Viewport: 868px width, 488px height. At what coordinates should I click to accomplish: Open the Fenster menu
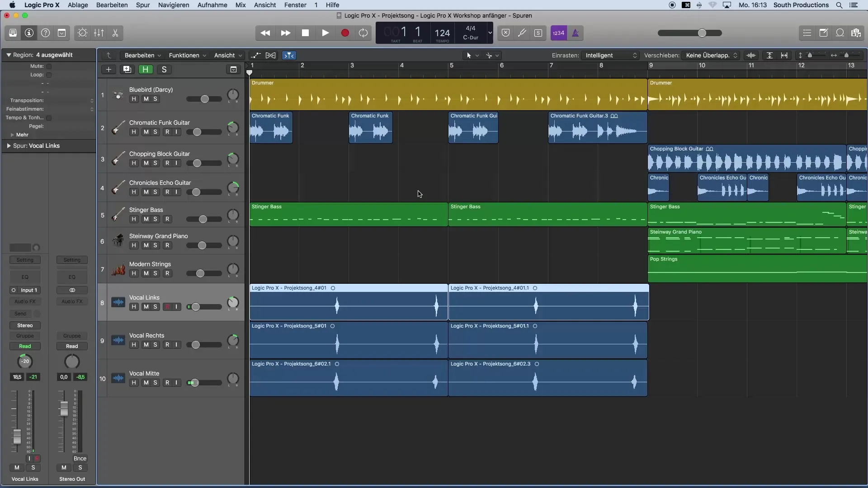(x=295, y=5)
